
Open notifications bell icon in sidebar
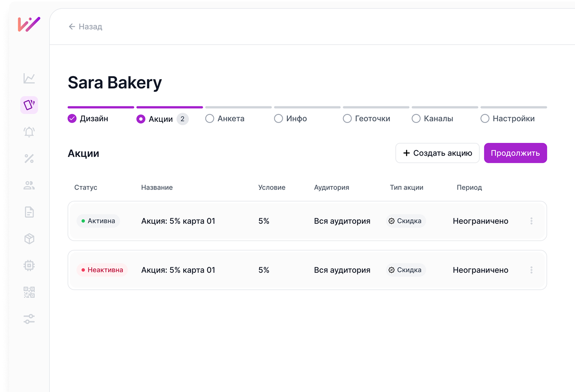(x=29, y=132)
